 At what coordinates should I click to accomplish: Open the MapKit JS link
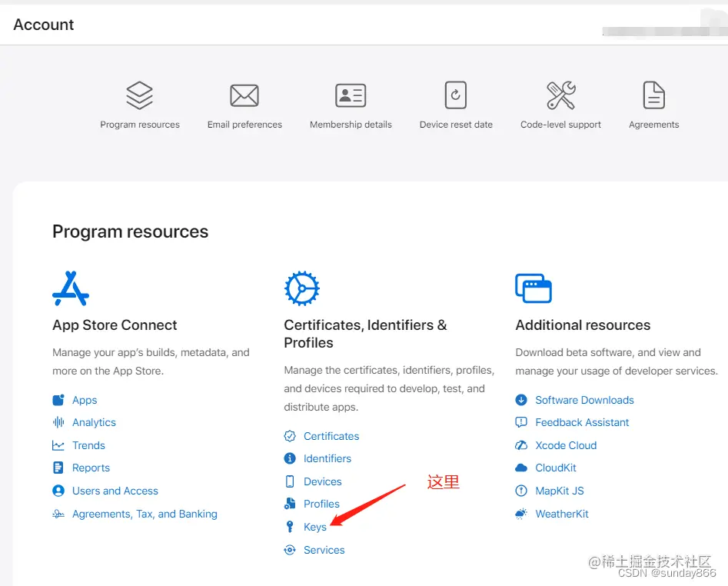tap(560, 491)
